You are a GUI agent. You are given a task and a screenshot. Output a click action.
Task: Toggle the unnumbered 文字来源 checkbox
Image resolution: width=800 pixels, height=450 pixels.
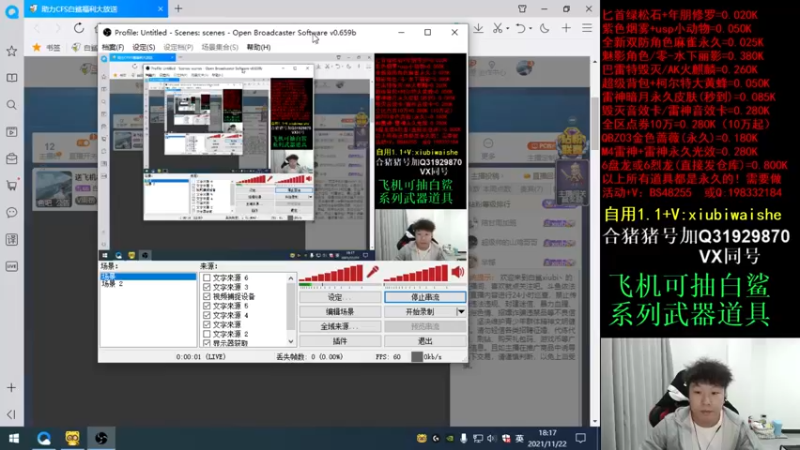[x=207, y=324]
